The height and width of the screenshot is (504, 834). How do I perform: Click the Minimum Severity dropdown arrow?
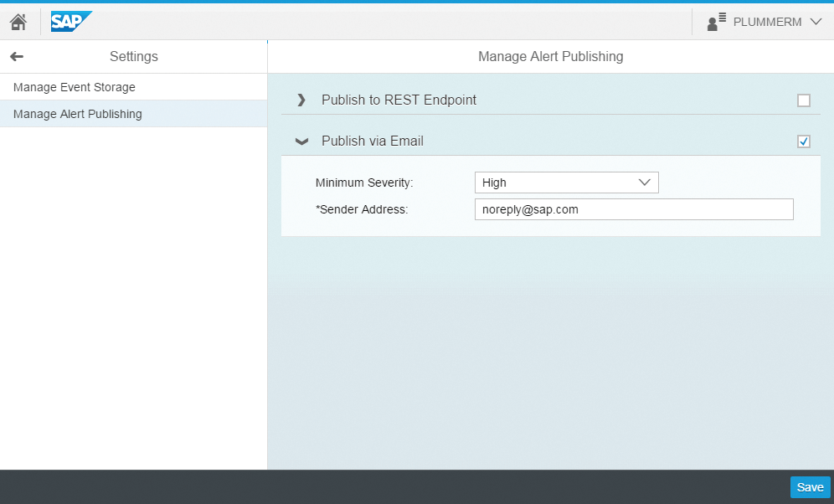pyautogui.click(x=645, y=183)
